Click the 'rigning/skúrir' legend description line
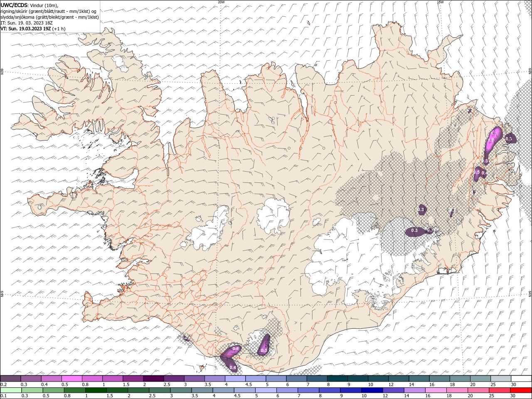The height and width of the screenshot is (399, 532). coord(48,11)
